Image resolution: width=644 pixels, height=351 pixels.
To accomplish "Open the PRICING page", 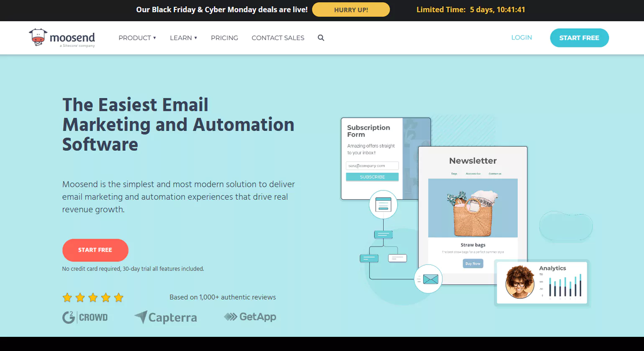I will [x=224, y=38].
